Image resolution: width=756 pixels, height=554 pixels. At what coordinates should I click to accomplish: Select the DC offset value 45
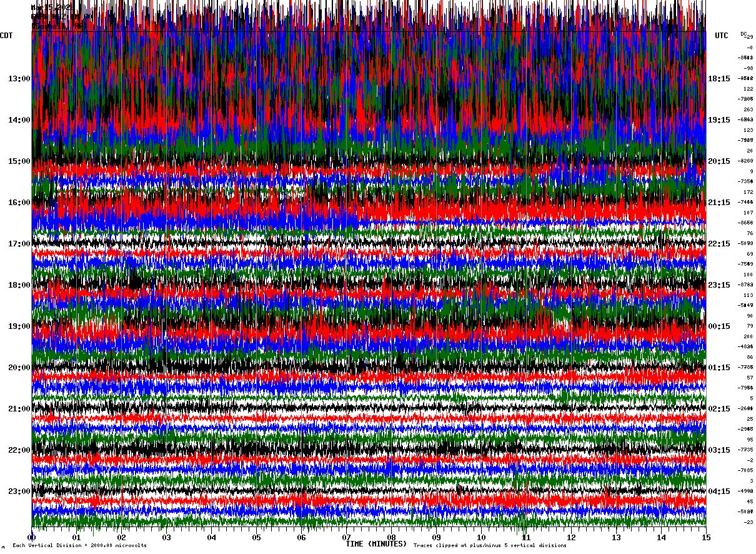point(749,501)
